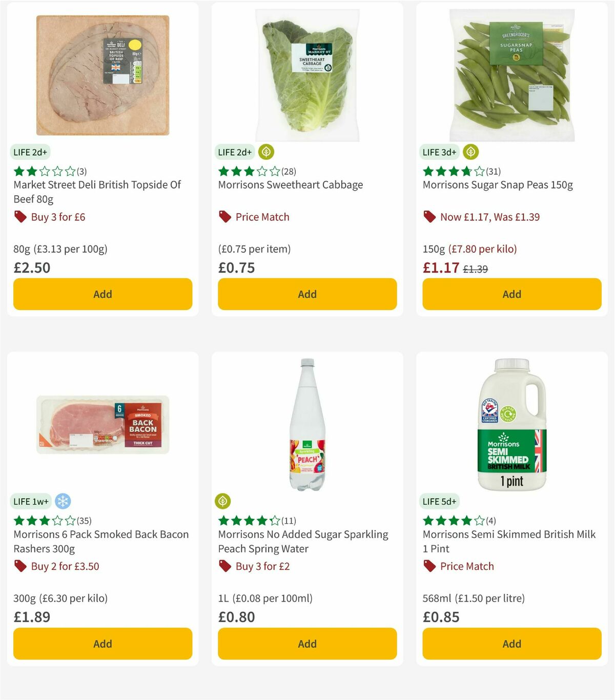Open the Buy 3 for £2 offer link
Viewport: 615px width, 700px height.
[x=262, y=566]
